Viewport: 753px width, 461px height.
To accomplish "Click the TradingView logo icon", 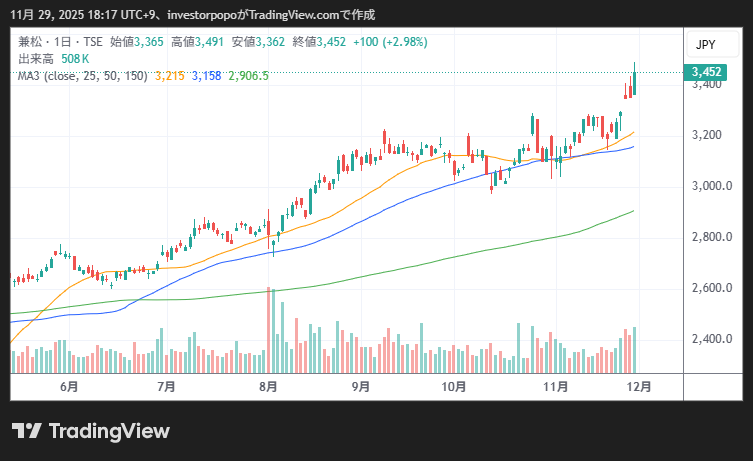I will pyautogui.click(x=26, y=431).
